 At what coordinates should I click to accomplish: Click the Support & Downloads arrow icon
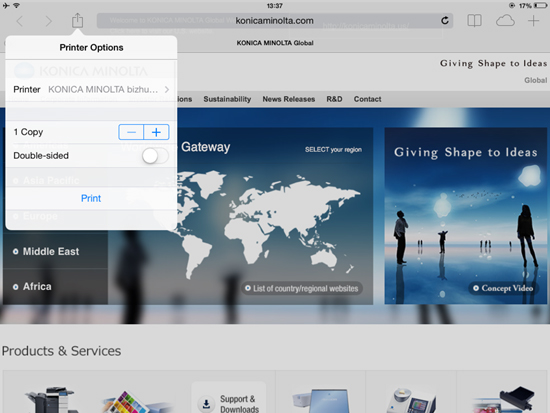[x=206, y=404]
